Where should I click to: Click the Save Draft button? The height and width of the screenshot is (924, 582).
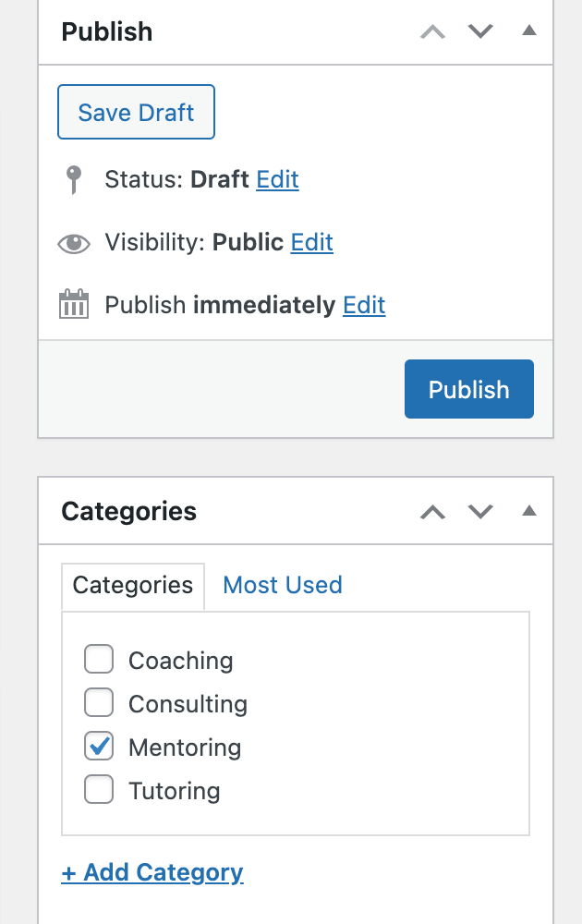(x=136, y=112)
